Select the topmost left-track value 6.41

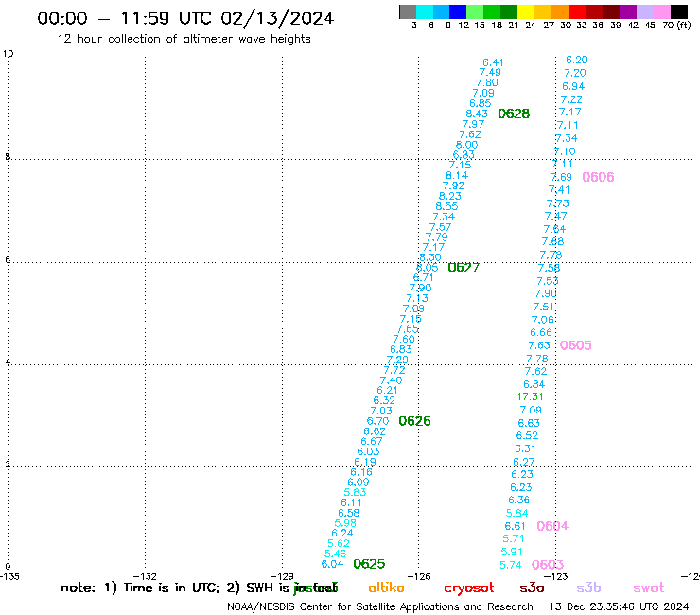pyautogui.click(x=493, y=62)
